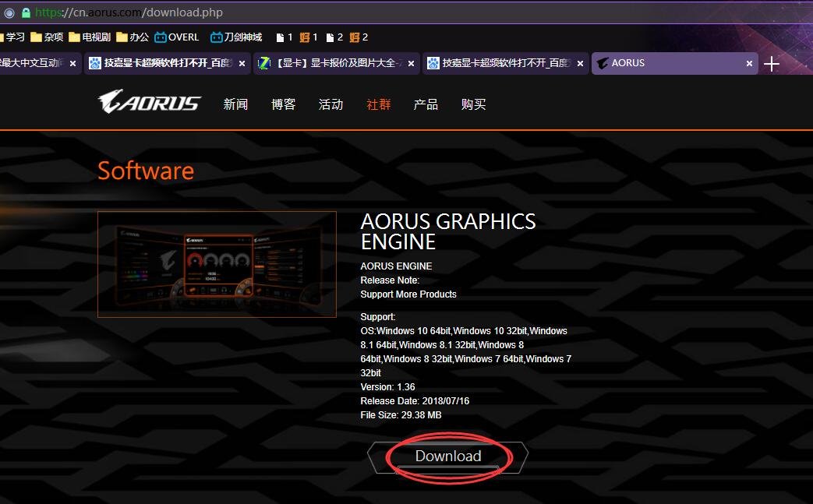This screenshot has height=504, width=813.
Task: Close the first 技嘉显卡超频软件打不开 tab
Action: pos(242,63)
